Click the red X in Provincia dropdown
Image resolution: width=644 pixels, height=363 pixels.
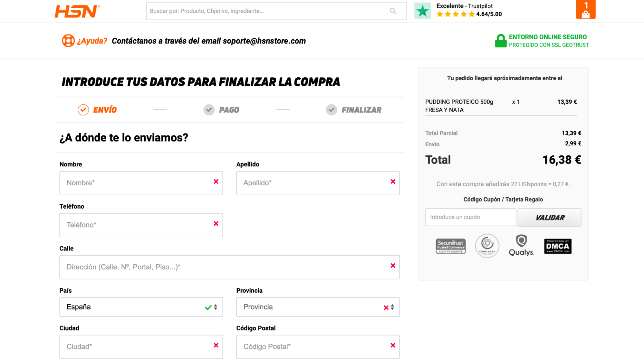pyautogui.click(x=386, y=308)
